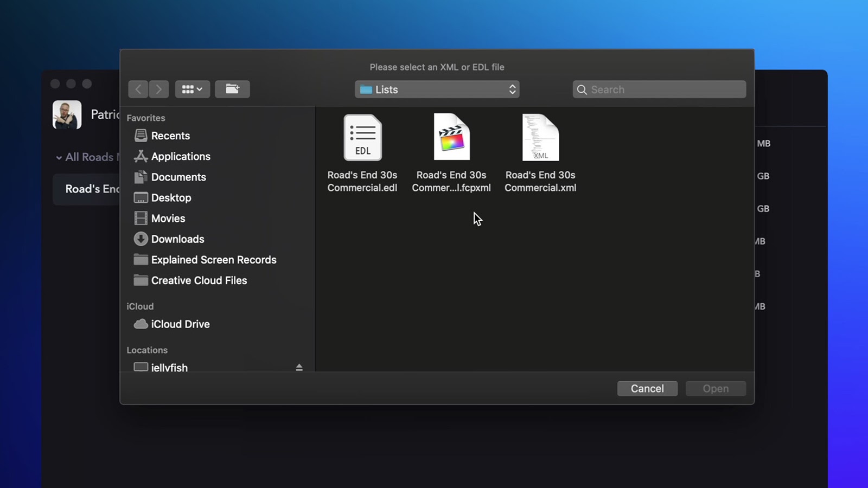Open the Lists folder path dropdown

[x=437, y=89]
